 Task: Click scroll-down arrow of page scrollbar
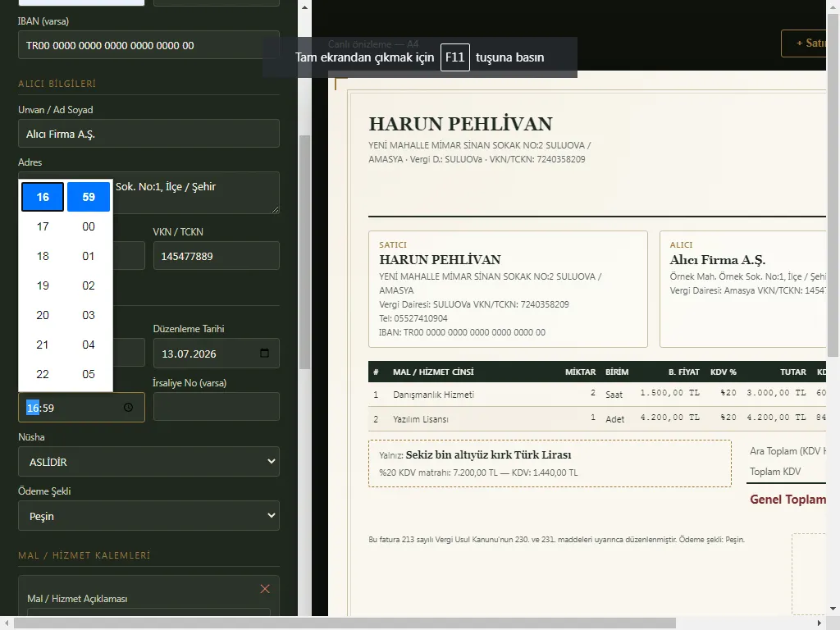pyautogui.click(x=833, y=609)
